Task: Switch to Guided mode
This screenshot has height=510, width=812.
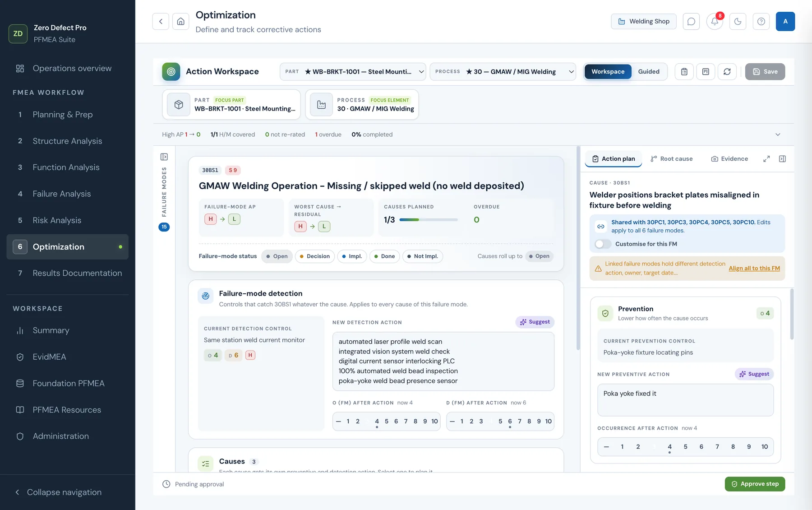Action: click(649, 72)
